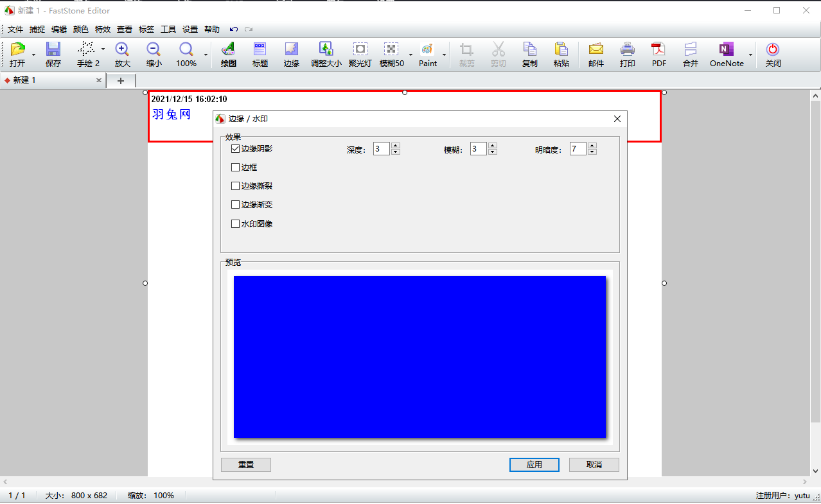Open the 标题 (Caption) tool
This screenshot has width=821, height=504.
(260, 55)
